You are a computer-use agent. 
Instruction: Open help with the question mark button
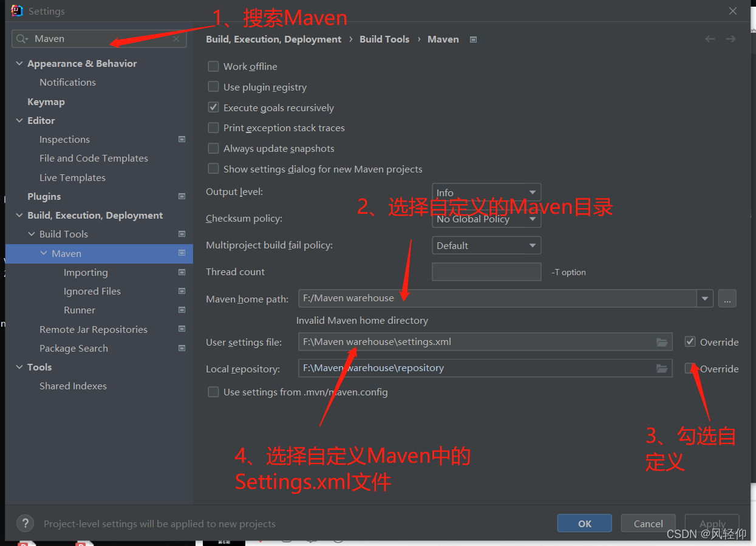click(x=25, y=524)
